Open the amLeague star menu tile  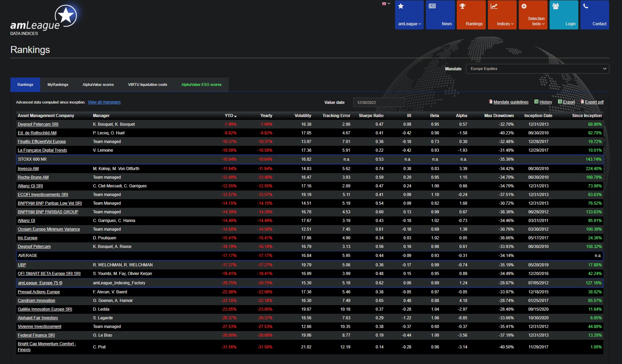(409, 15)
